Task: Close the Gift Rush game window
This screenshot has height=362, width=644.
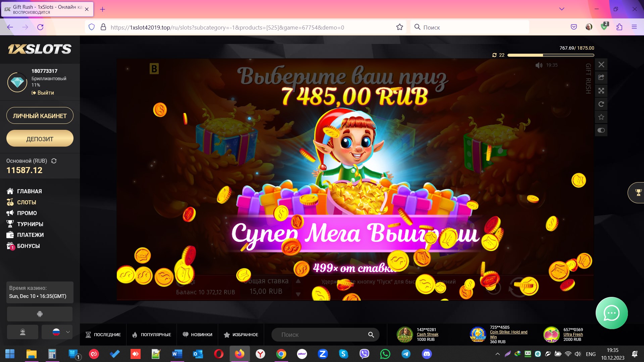Action: tap(601, 64)
